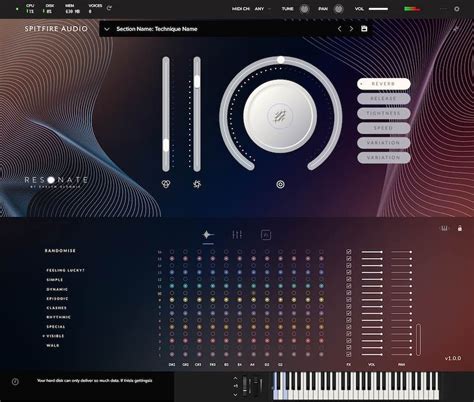This screenshot has height=402, width=474.
Task: Click the refresh icon beside Voices
Action: tap(109, 9)
